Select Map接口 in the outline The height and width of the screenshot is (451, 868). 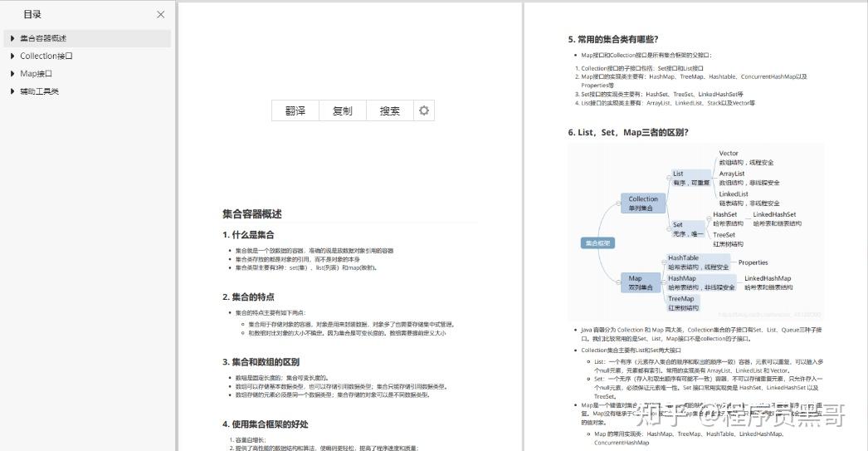pos(36,74)
